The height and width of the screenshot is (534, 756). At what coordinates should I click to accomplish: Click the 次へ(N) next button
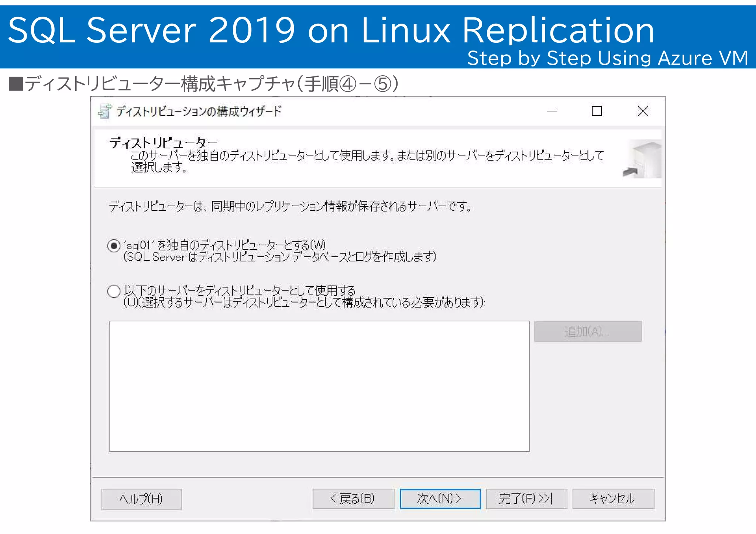(x=440, y=499)
